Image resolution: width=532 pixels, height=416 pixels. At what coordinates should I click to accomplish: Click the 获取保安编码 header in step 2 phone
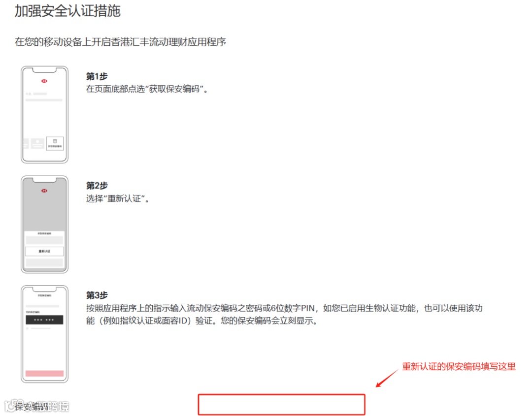[x=44, y=233]
